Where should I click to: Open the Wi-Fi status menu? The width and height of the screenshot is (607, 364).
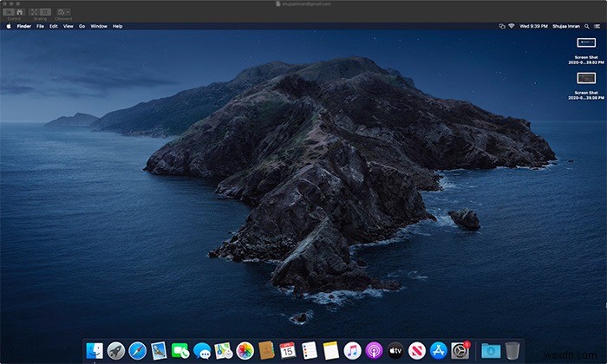coord(512,26)
